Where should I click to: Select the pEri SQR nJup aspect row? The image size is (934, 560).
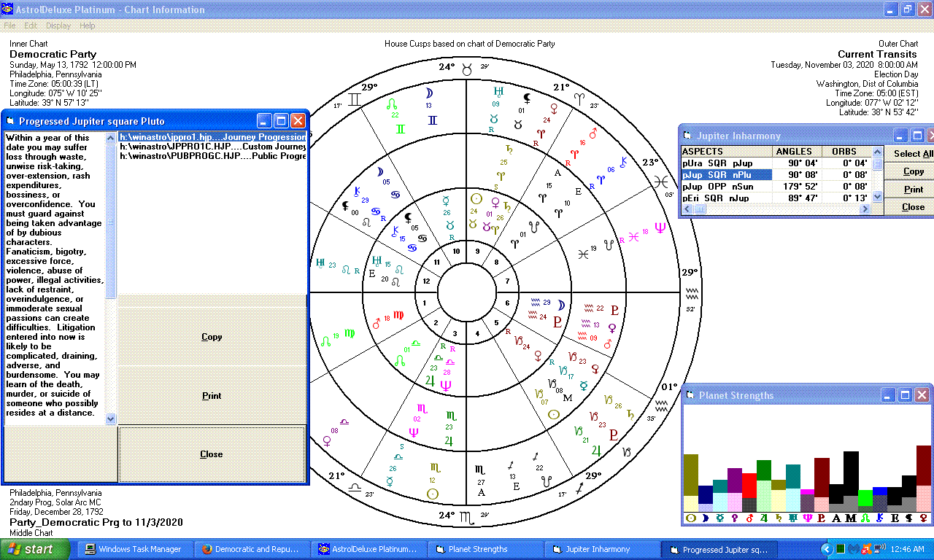coord(776,198)
